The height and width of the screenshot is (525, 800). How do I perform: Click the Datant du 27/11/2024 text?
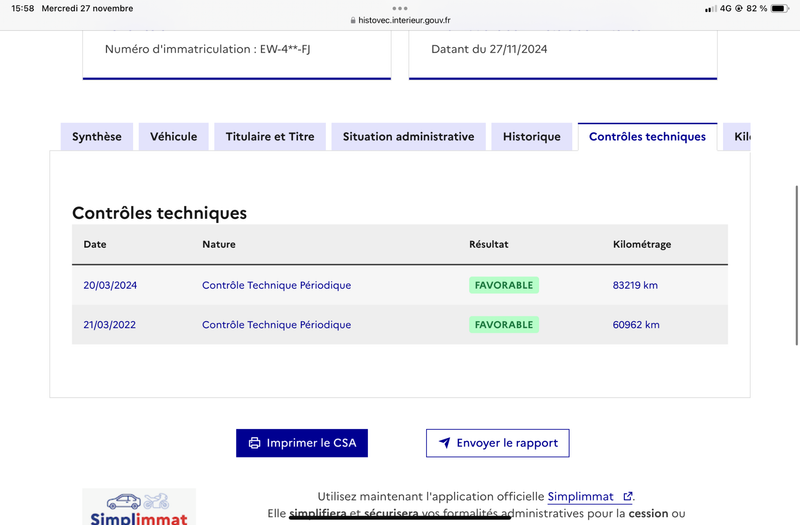[x=489, y=49]
